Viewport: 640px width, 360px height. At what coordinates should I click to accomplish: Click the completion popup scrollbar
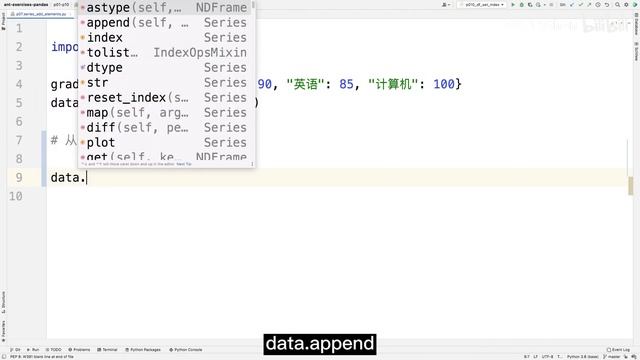253,5
